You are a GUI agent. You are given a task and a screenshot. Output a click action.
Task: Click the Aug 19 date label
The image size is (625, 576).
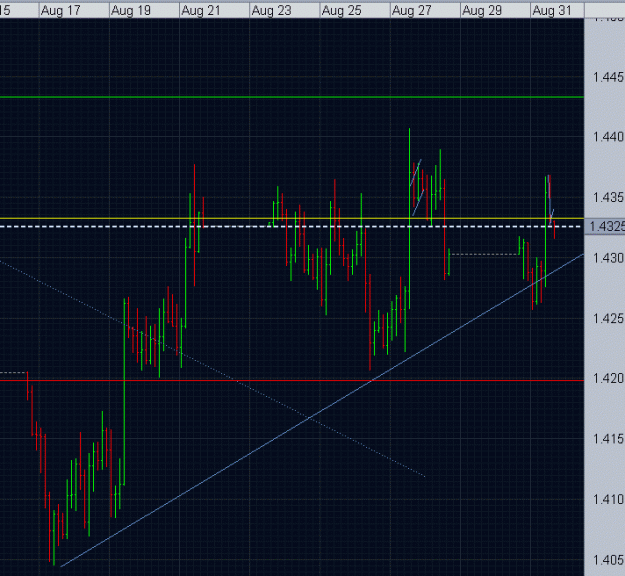point(131,11)
